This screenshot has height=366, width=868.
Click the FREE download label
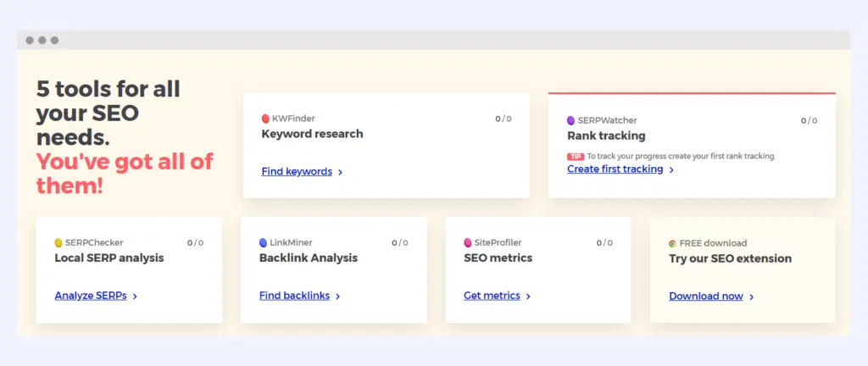pyautogui.click(x=713, y=243)
